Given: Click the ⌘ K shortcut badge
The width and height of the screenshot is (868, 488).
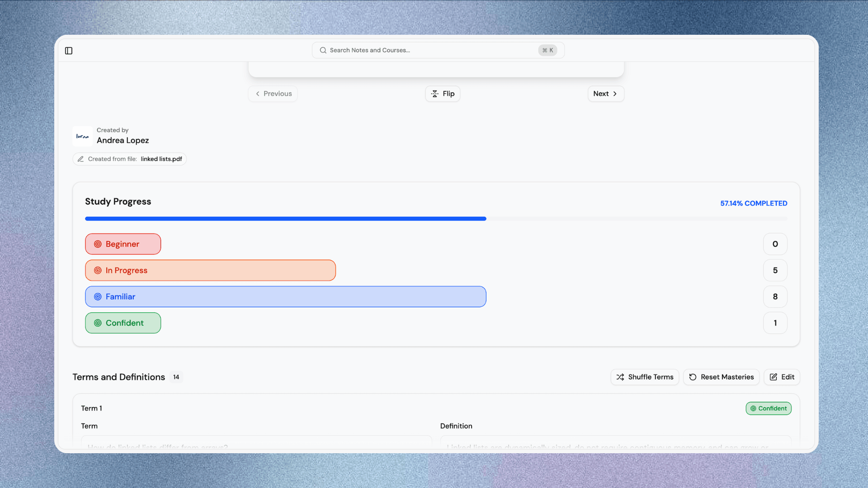Looking at the screenshot, I should point(547,50).
